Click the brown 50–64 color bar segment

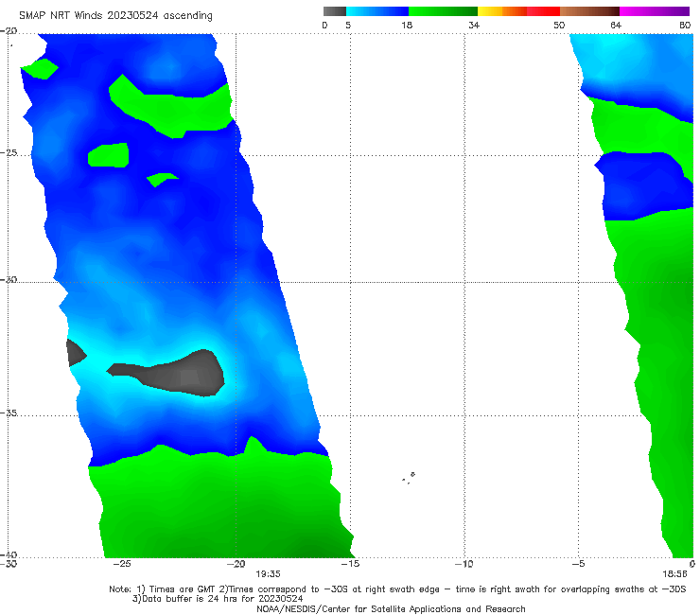(x=589, y=11)
